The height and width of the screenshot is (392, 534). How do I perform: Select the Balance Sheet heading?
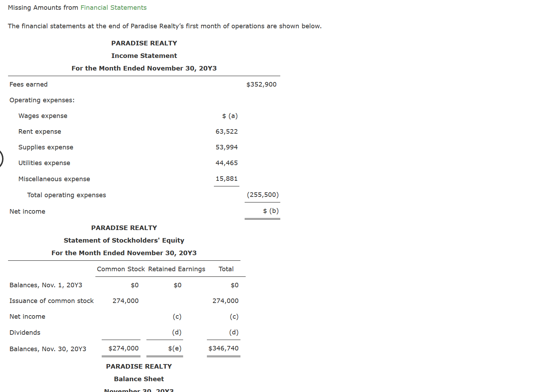(x=139, y=379)
